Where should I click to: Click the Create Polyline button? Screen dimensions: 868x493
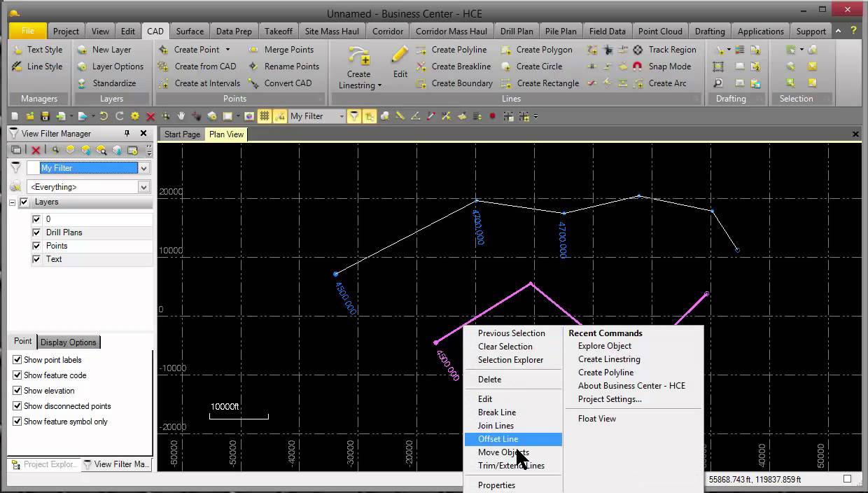coord(451,50)
